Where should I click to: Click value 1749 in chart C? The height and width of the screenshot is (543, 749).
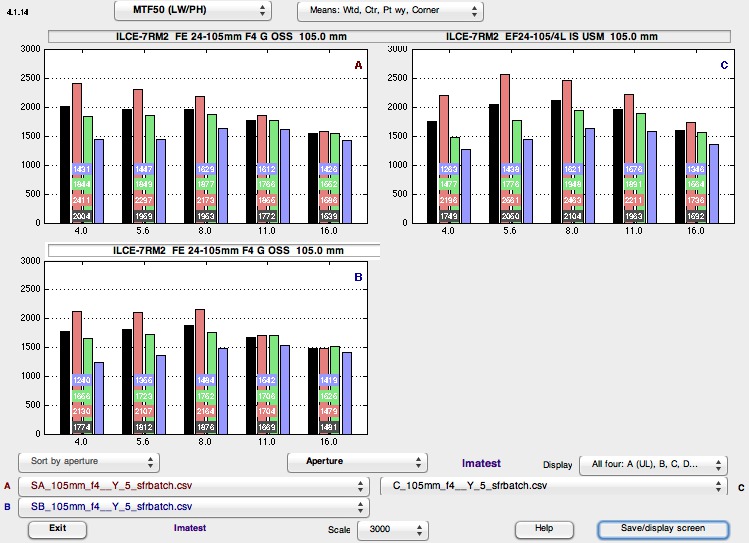[448, 216]
